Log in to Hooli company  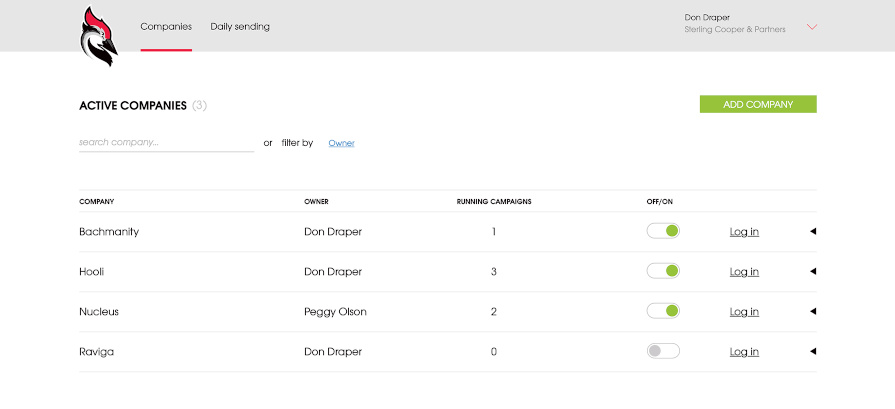(744, 272)
